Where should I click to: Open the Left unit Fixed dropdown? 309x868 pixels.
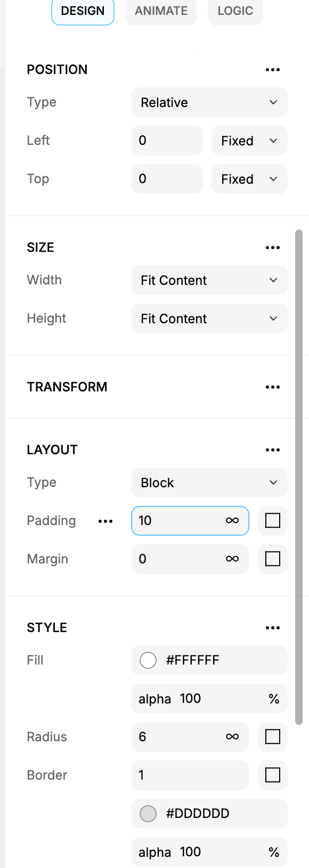click(x=249, y=141)
